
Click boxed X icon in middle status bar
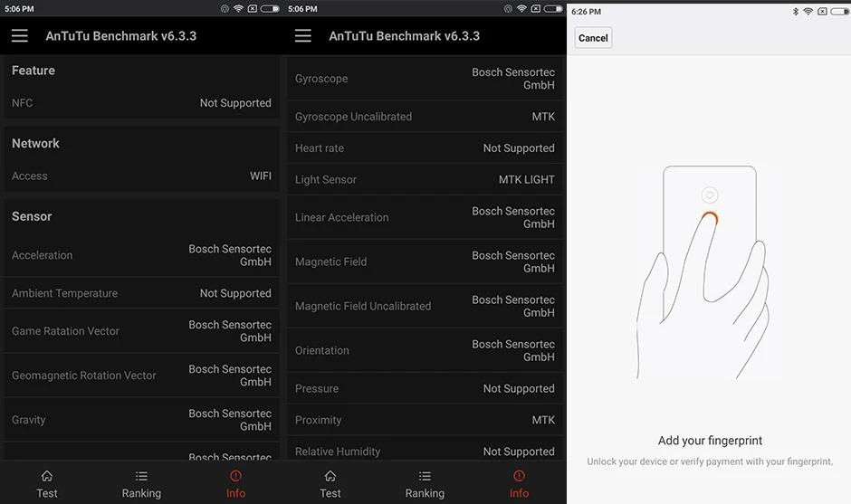click(x=536, y=9)
